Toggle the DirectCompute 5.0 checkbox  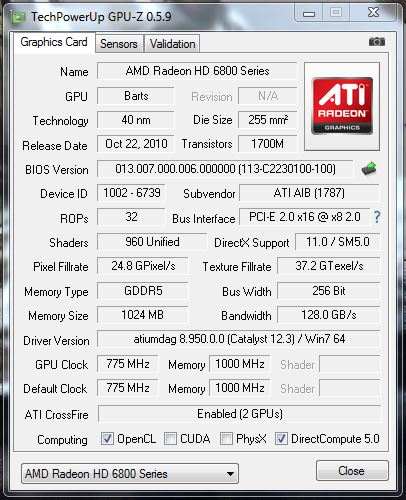[x=281, y=439]
